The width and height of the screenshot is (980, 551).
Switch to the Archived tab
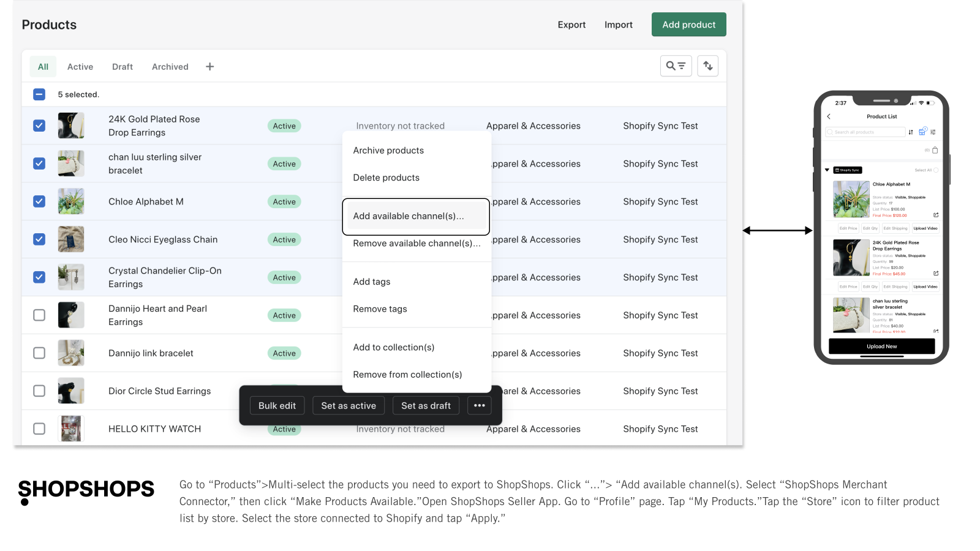coord(170,67)
